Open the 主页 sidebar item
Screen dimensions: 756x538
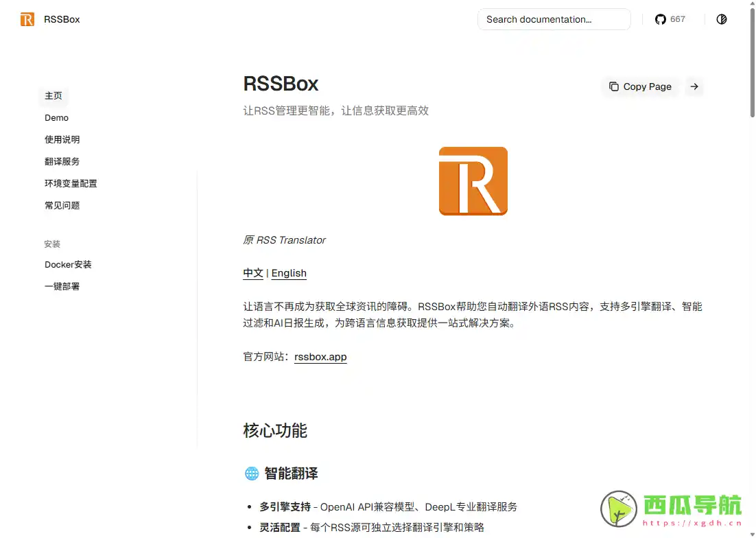point(54,96)
